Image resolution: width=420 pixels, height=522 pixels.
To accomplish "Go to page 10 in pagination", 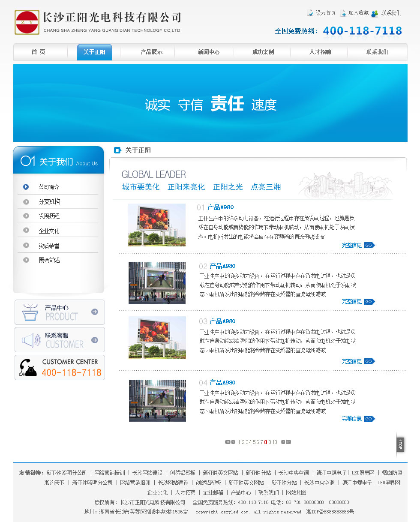I will [x=274, y=442].
